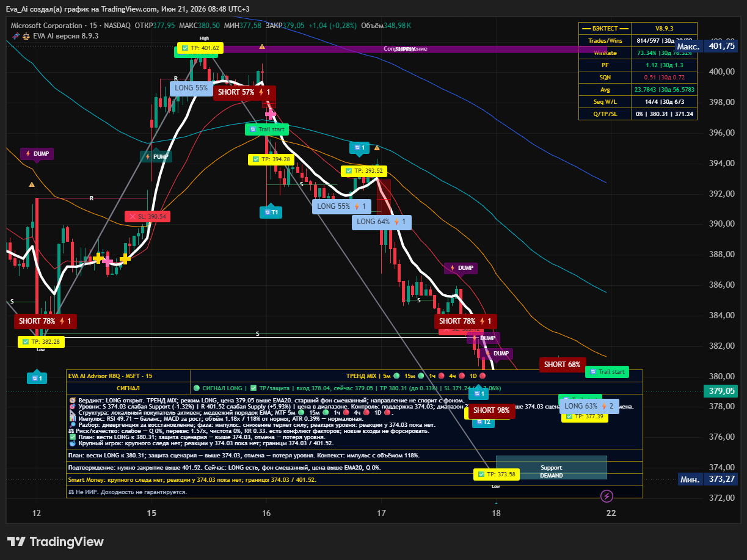This screenshot has width=747, height=560.
Task: Click the SHORT 68% signal label
Action: pos(563,365)
